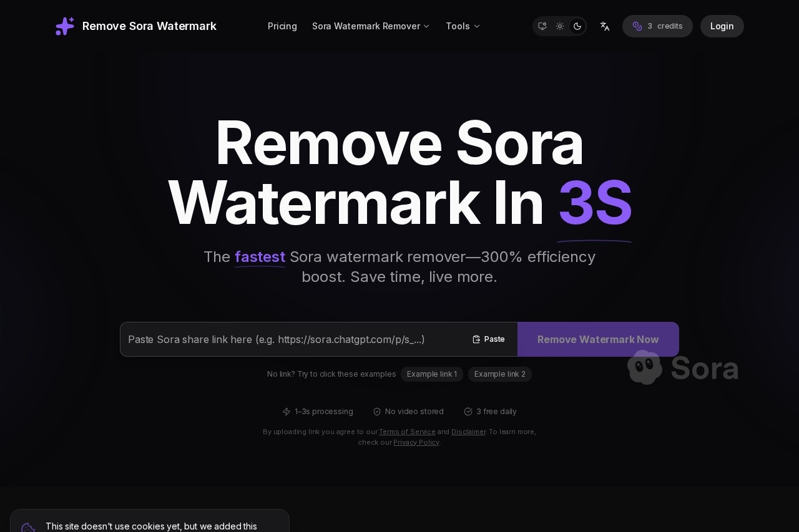Screen dimensions: 799x532
Task: Click the lightning icon beside 1–3s processing
Action: pos(288,412)
